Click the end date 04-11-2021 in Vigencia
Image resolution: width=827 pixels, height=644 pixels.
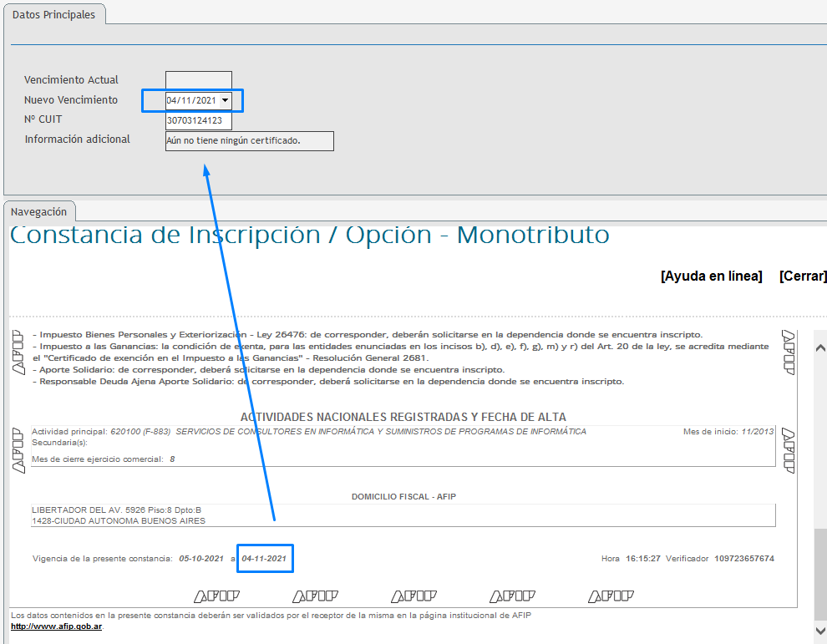[x=264, y=559]
